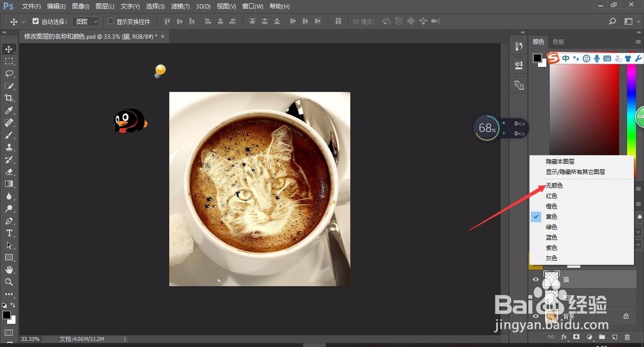Hide the 背景 layer via eye icon
This screenshot has width=644, height=347.
(536, 316)
